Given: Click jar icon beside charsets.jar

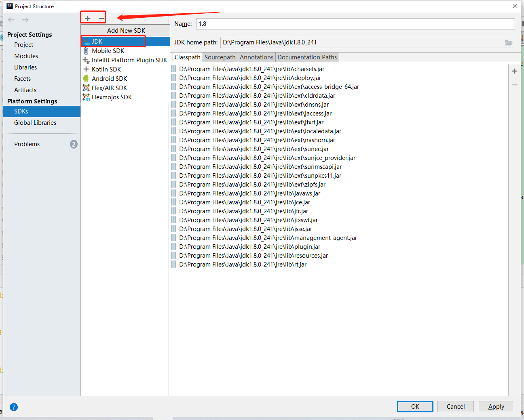Looking at the screenshot, I should point(173,69).
